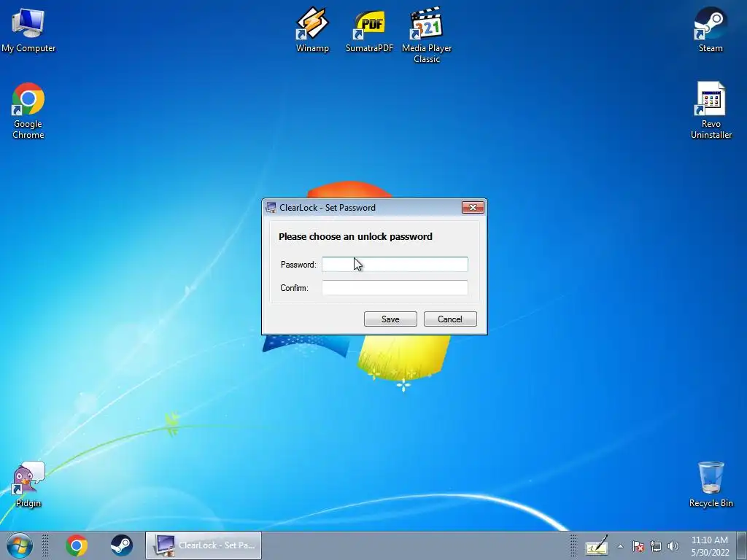
Task: Open the My Computer desktop icon
Action: 28,29
